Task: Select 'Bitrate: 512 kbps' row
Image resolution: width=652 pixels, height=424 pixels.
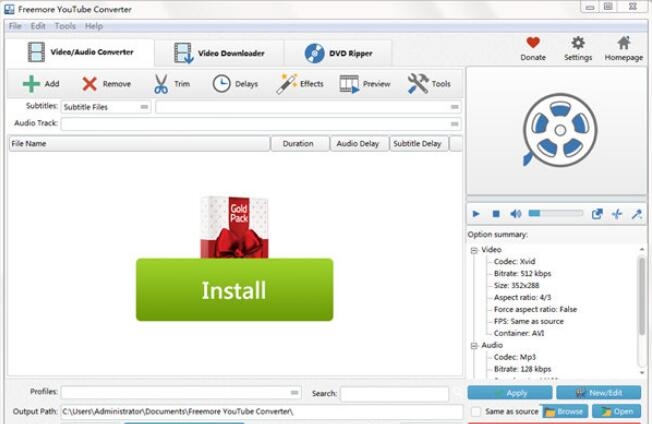Action: 522,274
